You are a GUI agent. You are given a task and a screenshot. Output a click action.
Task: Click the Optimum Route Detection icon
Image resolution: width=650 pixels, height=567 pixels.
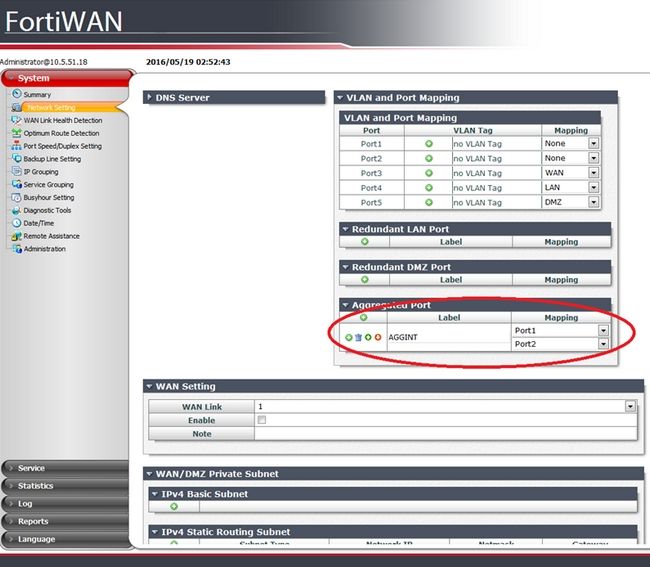(x=16, y=133)
